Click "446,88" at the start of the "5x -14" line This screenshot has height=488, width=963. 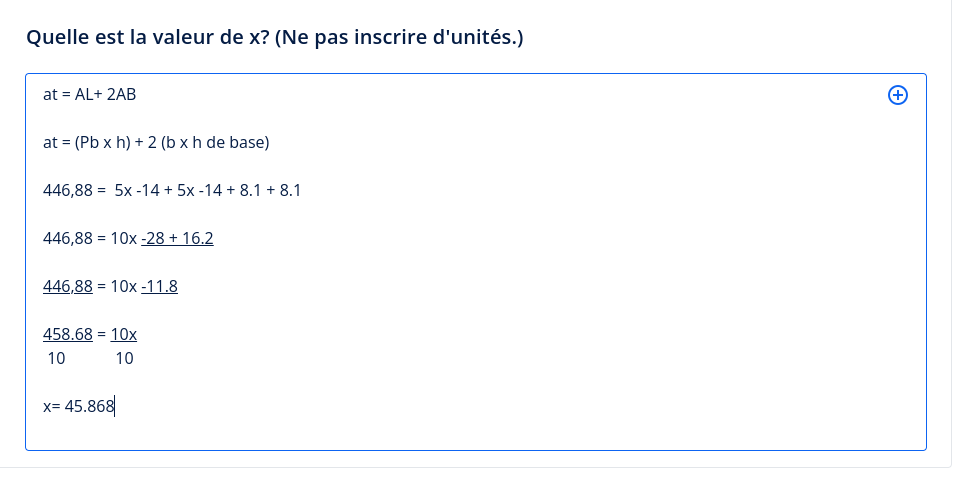68,190
